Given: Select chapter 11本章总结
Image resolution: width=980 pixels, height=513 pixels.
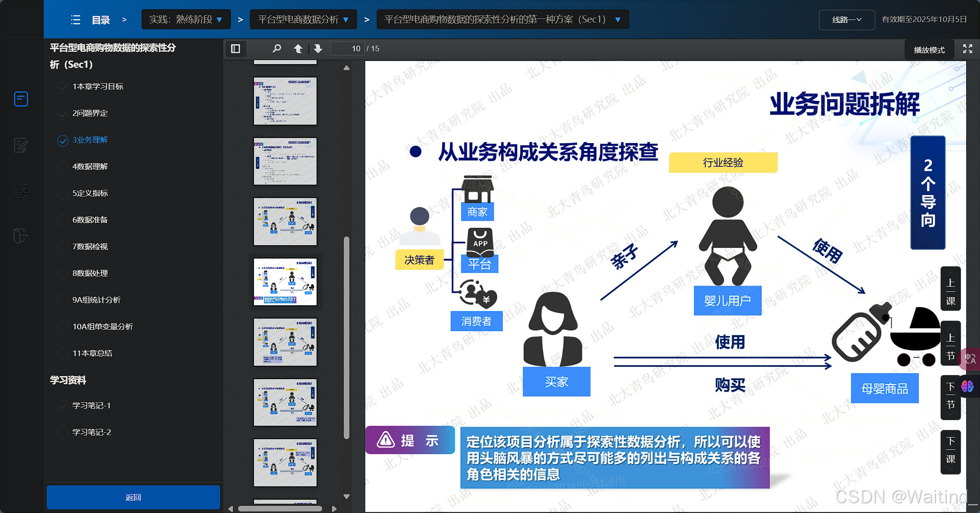Looking at the screenshot, I should (92, 353).
